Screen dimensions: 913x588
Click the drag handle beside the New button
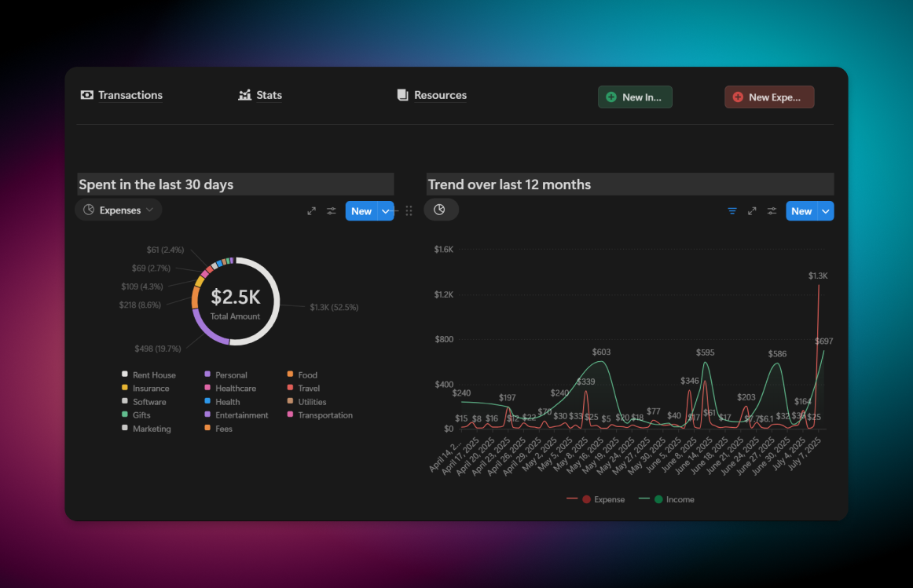[409, 210]
